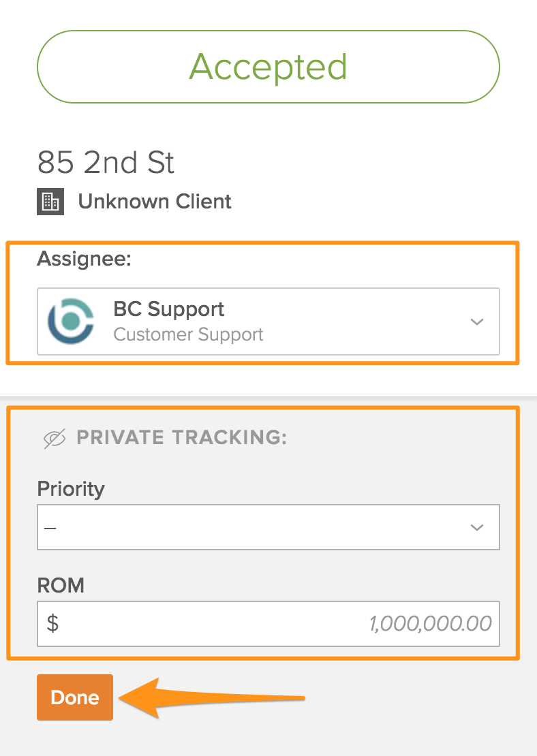Click the Assignee dropdown chevron arrow

coord(476,321)
